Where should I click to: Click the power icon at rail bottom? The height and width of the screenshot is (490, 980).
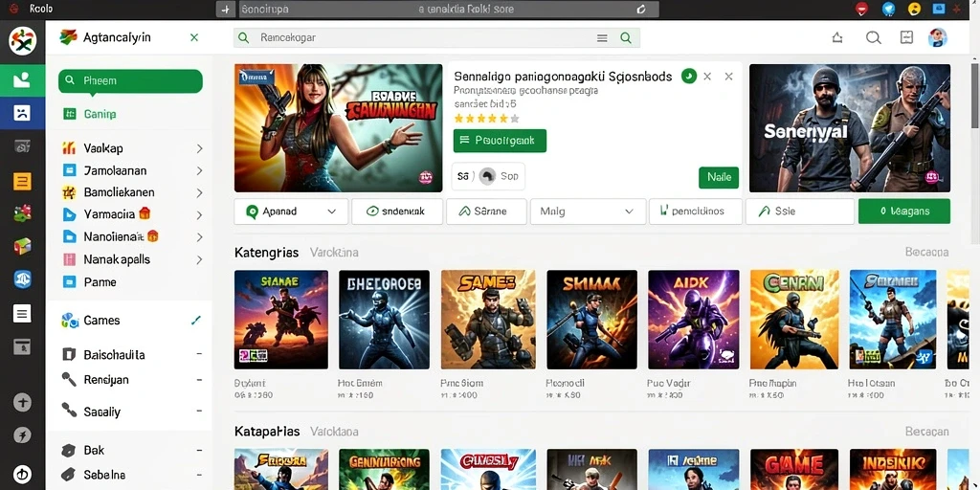click(x=23, y=474)
